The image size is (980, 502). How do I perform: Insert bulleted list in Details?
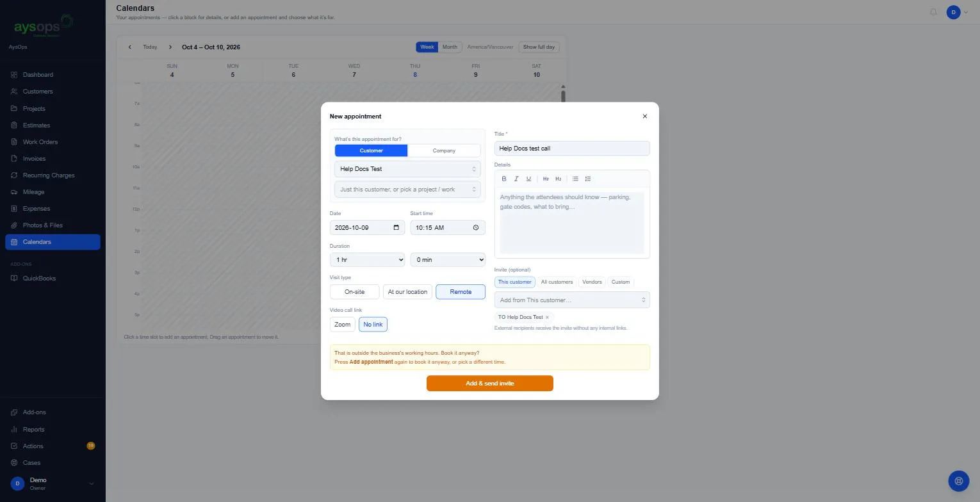pyautogui.click(x=575, y=179)
